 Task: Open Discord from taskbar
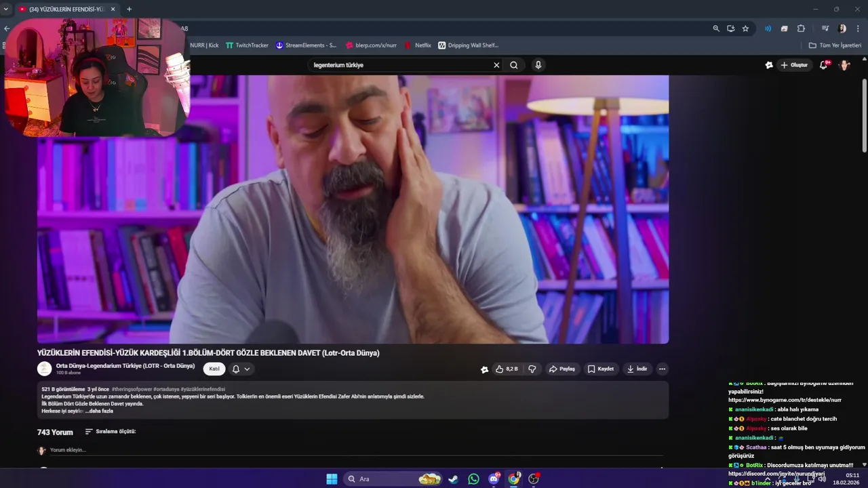pyautogui.click(x=494, y=479)
